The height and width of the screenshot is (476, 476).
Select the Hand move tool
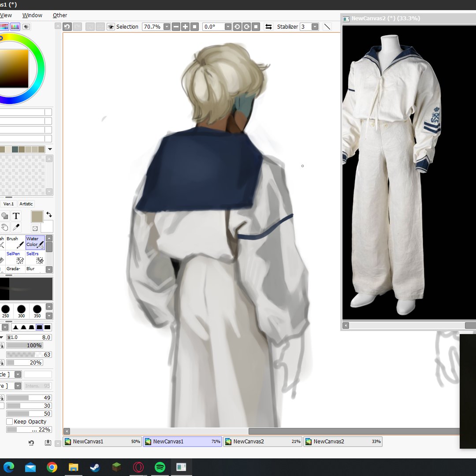click(x=4, y=227)
